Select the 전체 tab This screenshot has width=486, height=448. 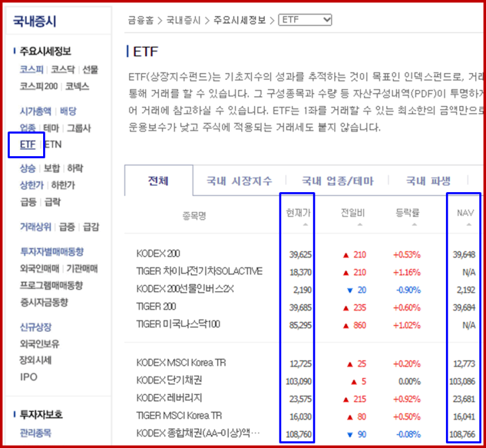(159, 181)
